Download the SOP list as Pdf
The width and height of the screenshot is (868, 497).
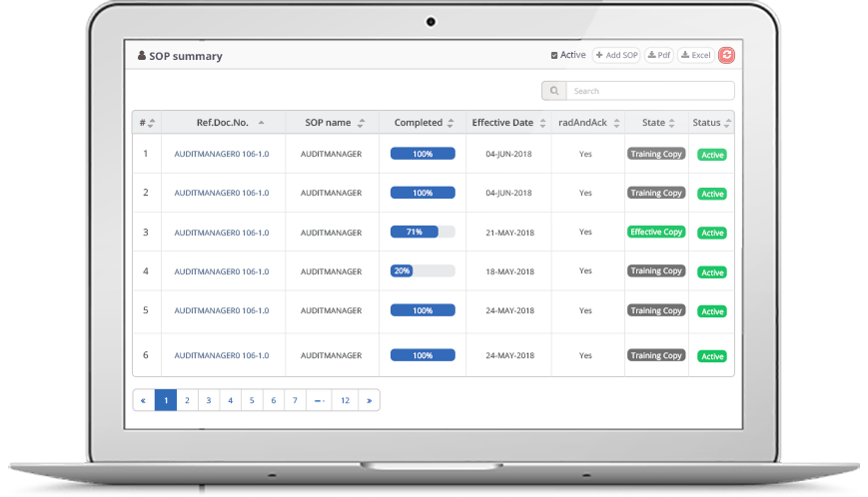[x=659, y=56]
